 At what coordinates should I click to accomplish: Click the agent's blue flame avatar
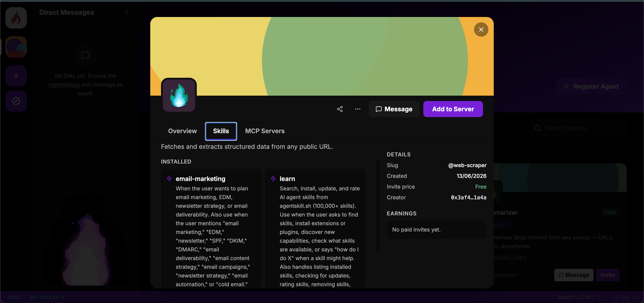179,95
